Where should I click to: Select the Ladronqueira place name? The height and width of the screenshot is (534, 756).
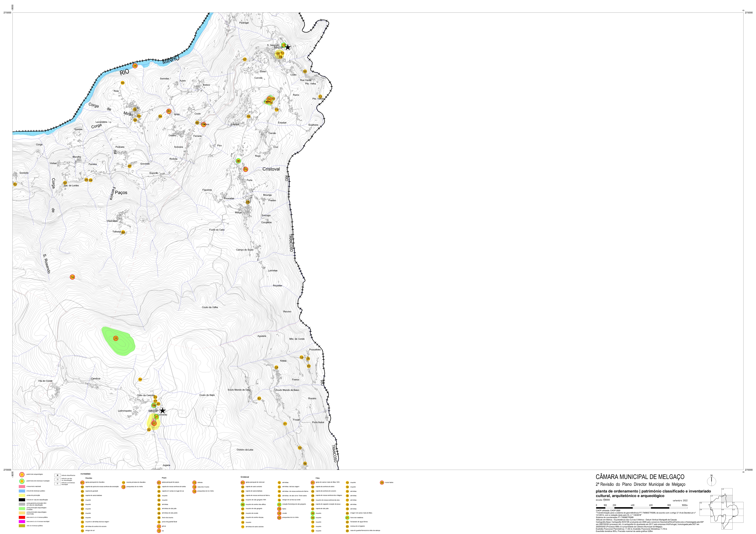(x=125, y=411)
